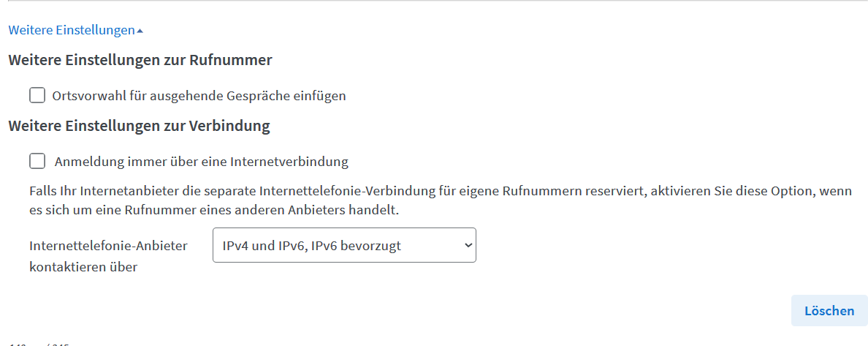This screenshot has height=346, width=868.
Task: Click the sentence about eine Rufnummer eines anderen Anbieters
Action: [x=214, y=211]
